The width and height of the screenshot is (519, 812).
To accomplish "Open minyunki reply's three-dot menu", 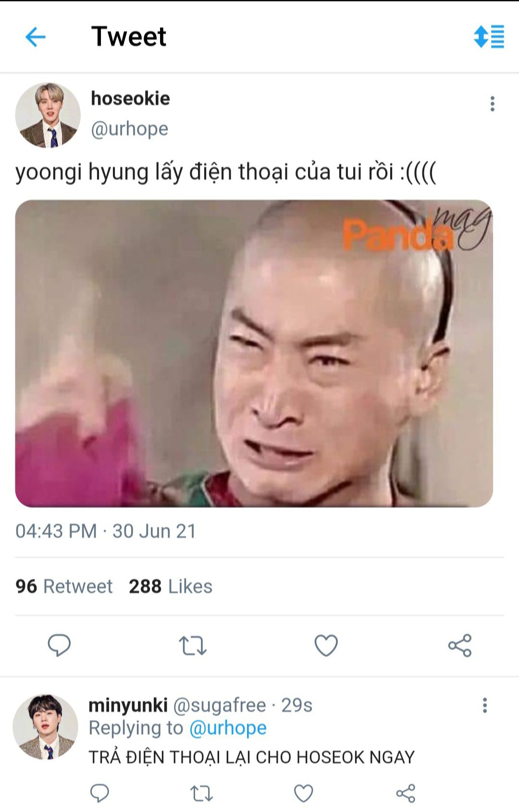I will pyautogui.click(x=485, y=705).
